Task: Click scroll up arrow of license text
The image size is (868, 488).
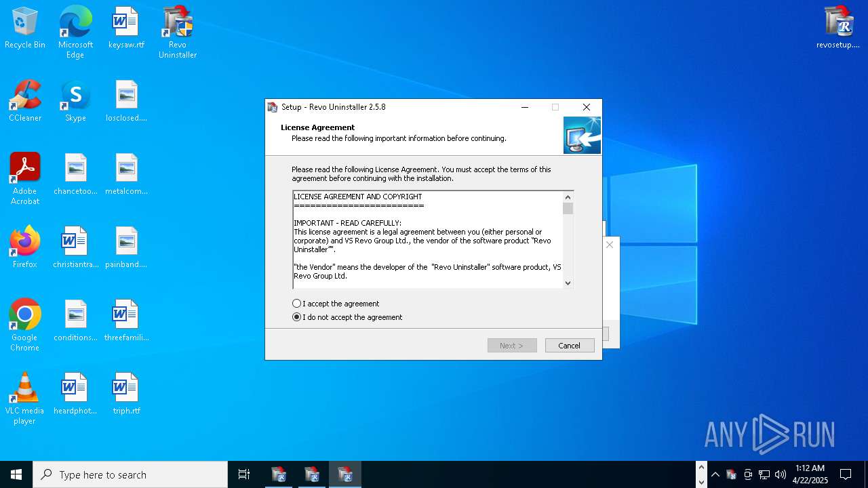Action: [x=568, y=197]
